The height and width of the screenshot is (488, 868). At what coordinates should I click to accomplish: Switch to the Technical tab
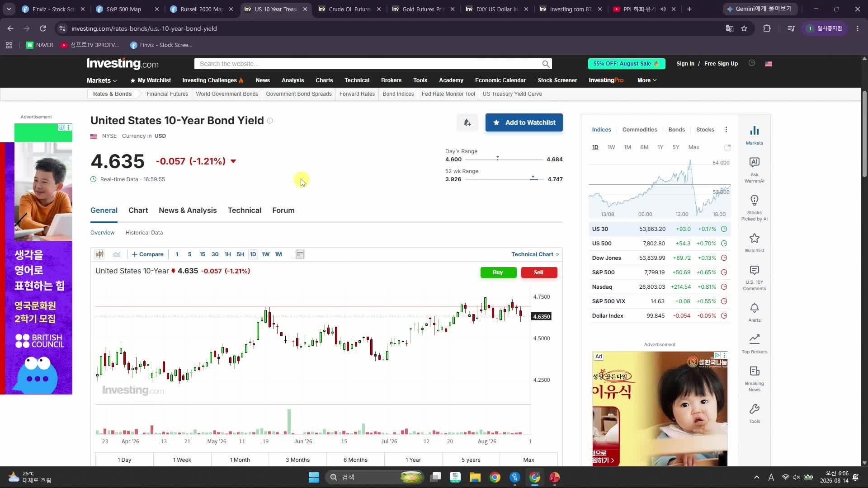tap(245, 211)
